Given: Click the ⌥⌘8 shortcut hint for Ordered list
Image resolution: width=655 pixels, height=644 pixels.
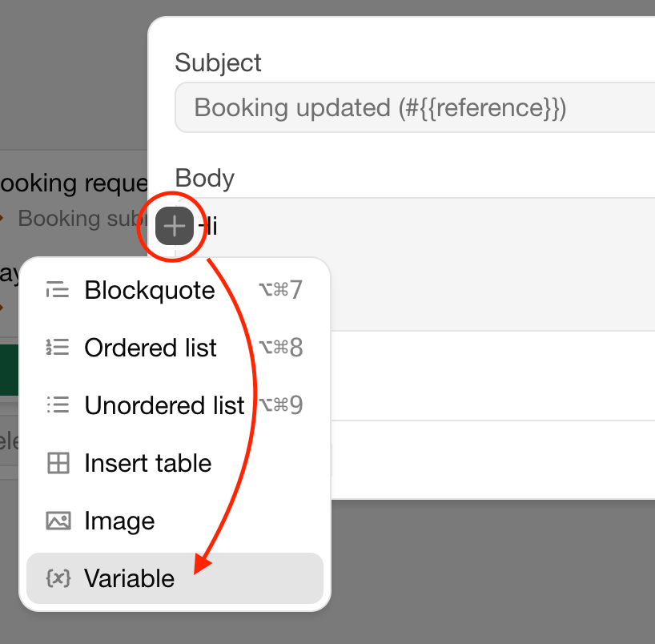Looking at the screenshot, I should coord(280,348).
